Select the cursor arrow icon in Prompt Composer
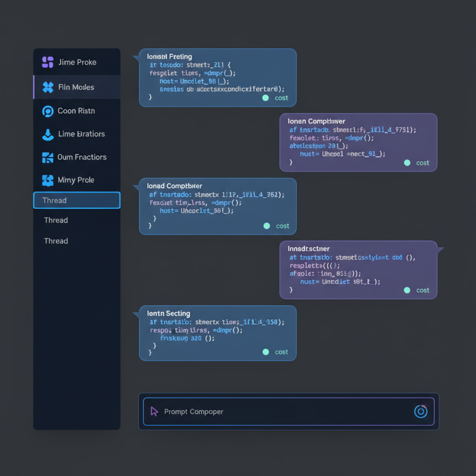The image size is (476, 476). (155, 411)
